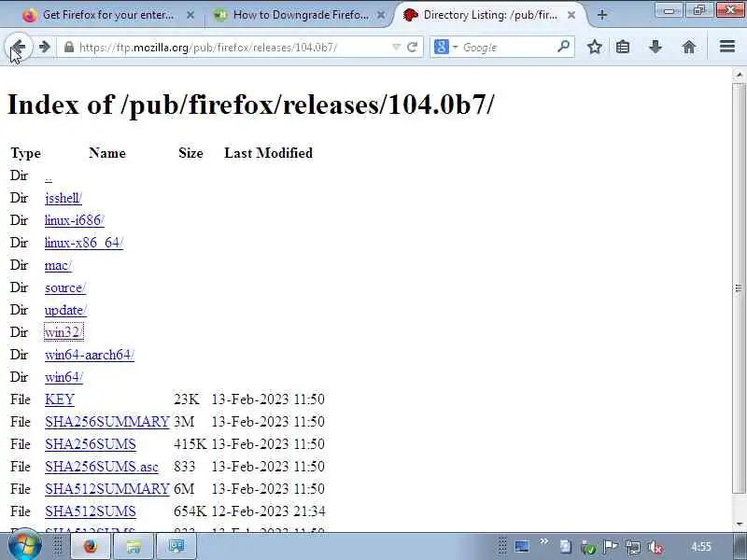The height and width of the screenshot is (560, 747).
Task: Download the KEY file link
Action: point(60,399)
